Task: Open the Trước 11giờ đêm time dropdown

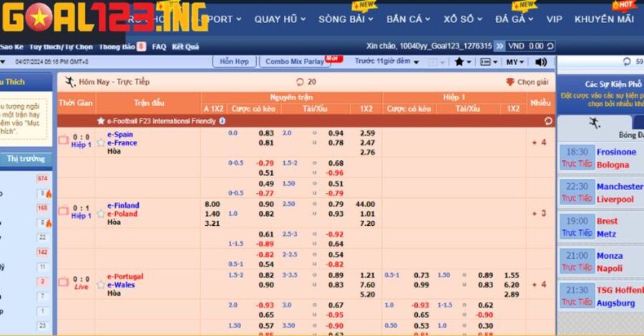Action: [386, 61]
